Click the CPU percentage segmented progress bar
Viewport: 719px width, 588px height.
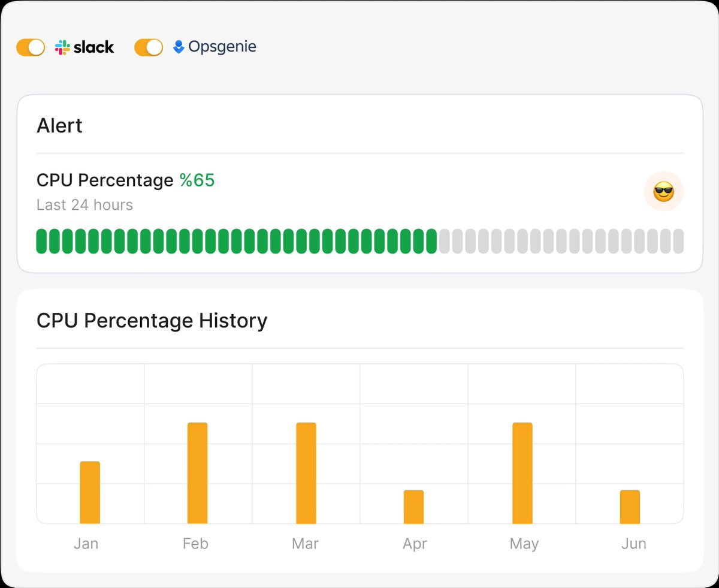[x=359, y=241]
